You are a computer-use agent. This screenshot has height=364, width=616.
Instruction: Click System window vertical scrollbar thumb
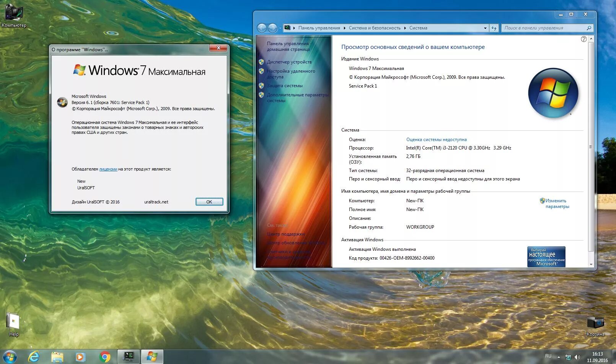tap(591, 147)
